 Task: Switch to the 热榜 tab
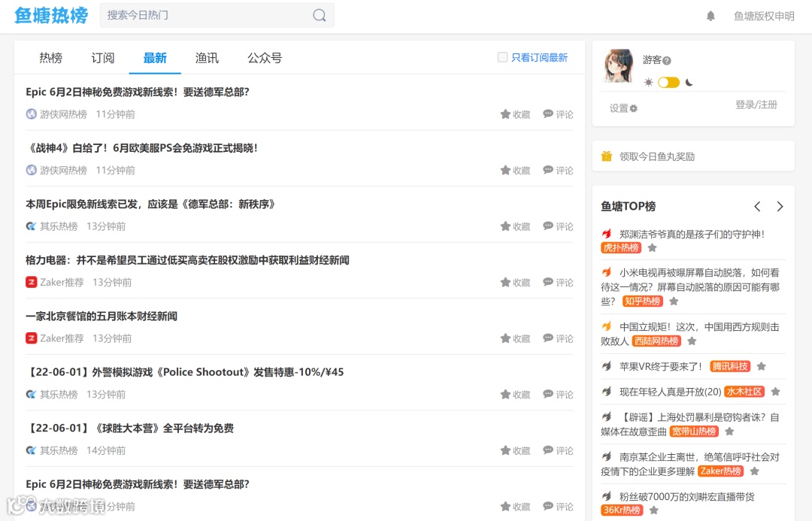click(x=51, y=58)
